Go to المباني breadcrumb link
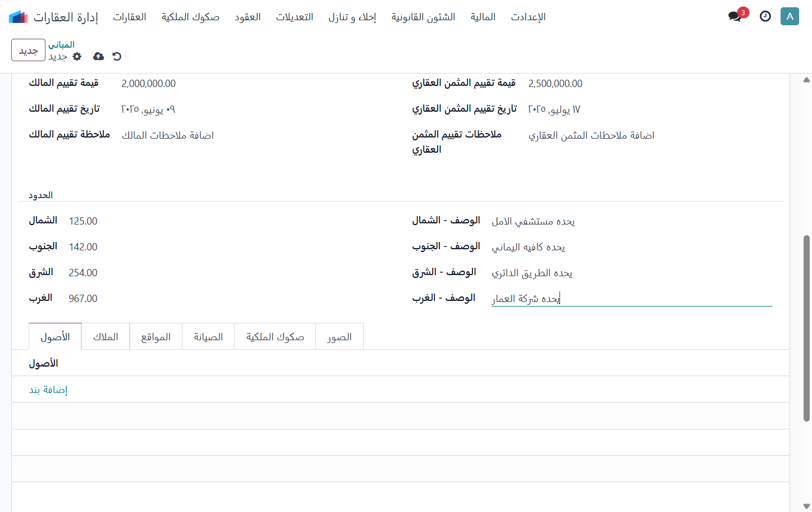Viewport: 812px width, 512px height. pyautogui.click(x=61, y=44)
